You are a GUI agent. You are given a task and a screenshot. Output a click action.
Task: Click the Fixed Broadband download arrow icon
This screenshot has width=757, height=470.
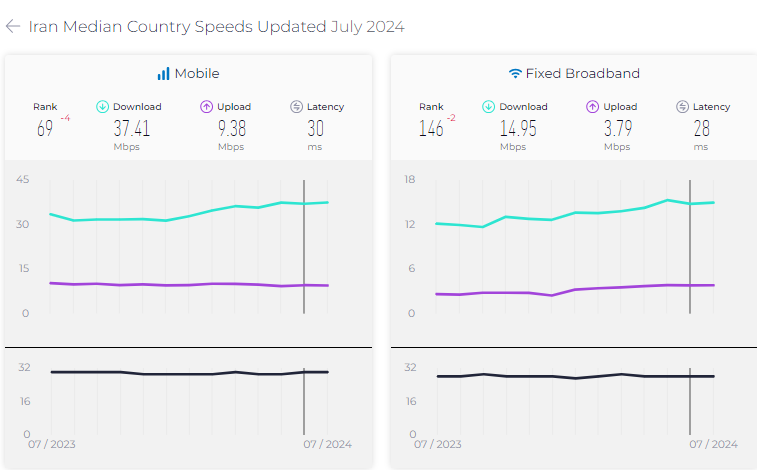click(488, 107)
